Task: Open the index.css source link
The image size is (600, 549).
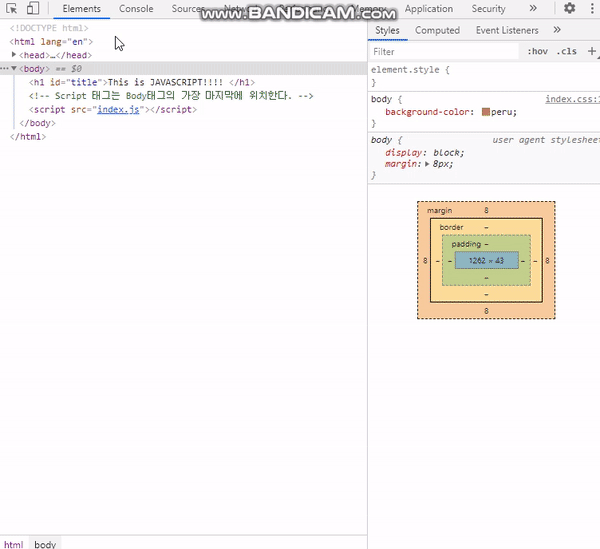Action: point(572,99)
